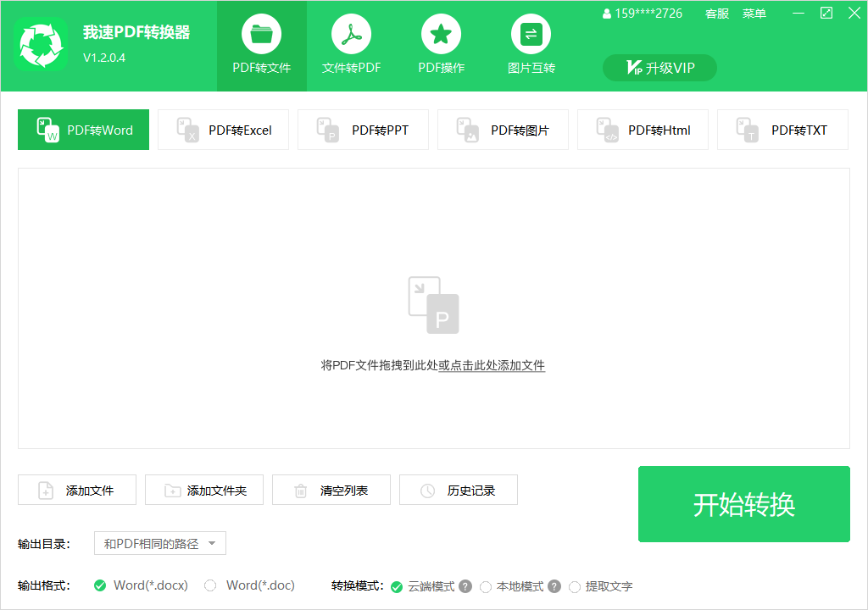The height and width of the screenshot is (610, 868).
Task: Open the 菜单 menu
Action: click(754, 14)
